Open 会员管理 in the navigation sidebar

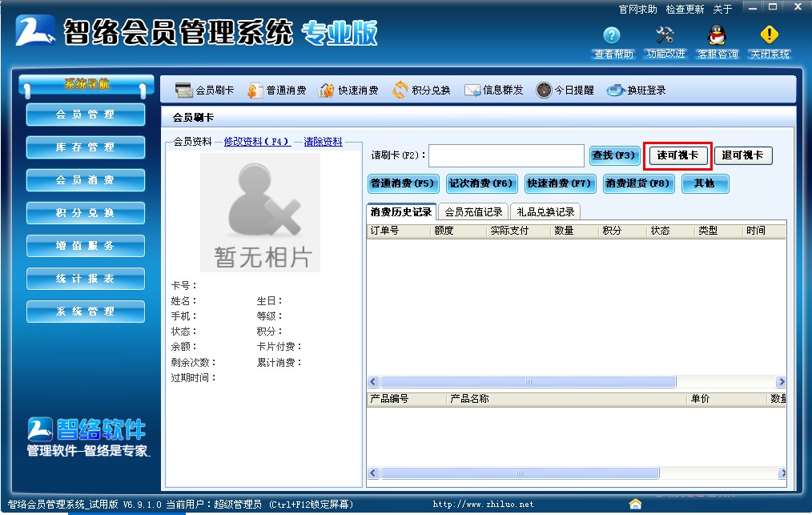[x=86, y=115]
